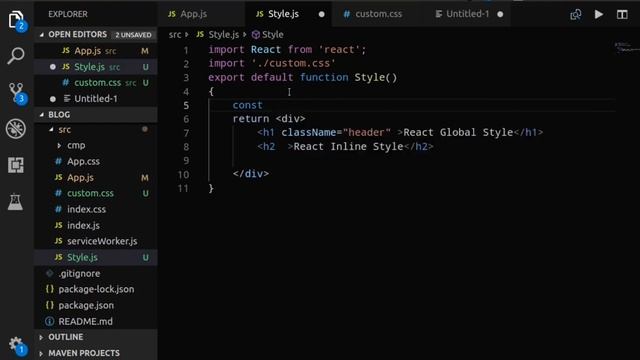Open the Search view in activity bar
Viewport: 640px width, 360px height.
click(16, 56)
